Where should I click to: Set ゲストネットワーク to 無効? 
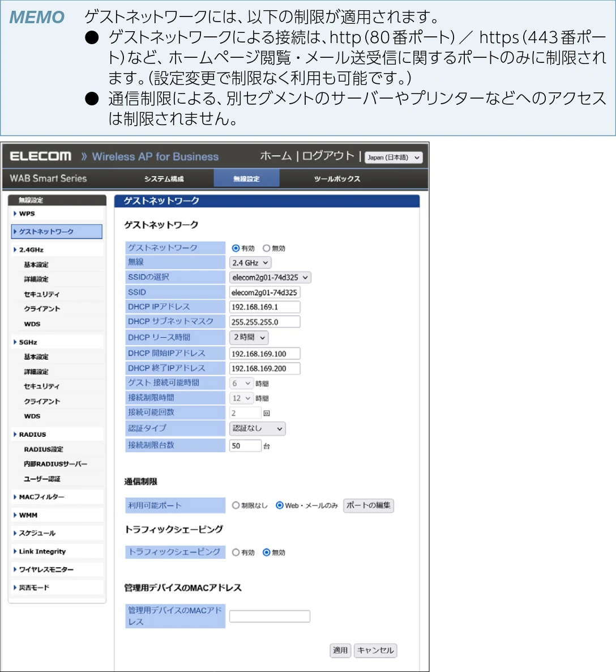coord(267,248)
